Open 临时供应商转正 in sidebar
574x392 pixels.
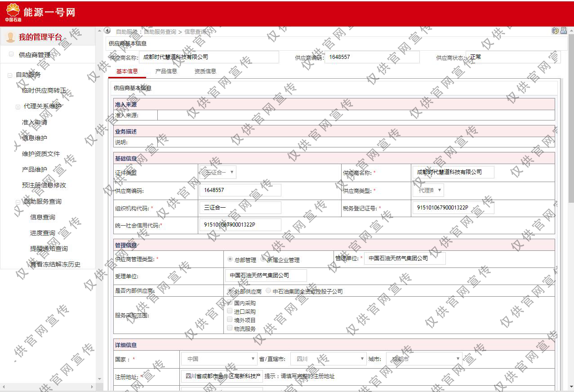(44, 91)
